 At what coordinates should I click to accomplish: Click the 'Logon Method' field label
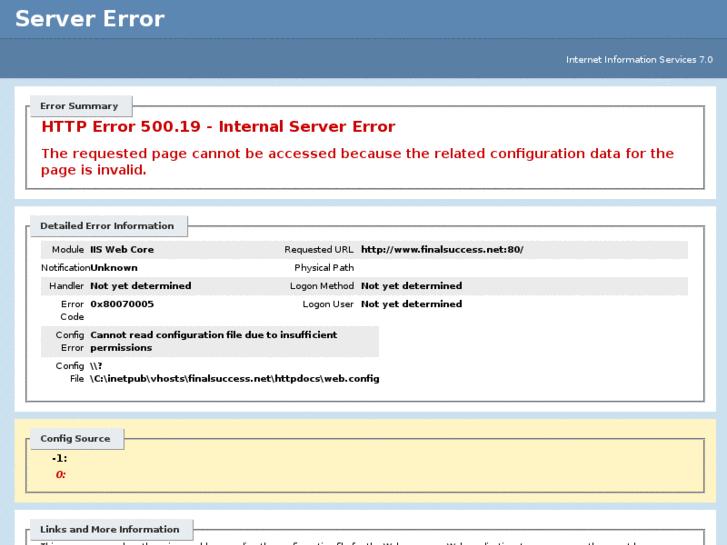(x=322, y=286)
